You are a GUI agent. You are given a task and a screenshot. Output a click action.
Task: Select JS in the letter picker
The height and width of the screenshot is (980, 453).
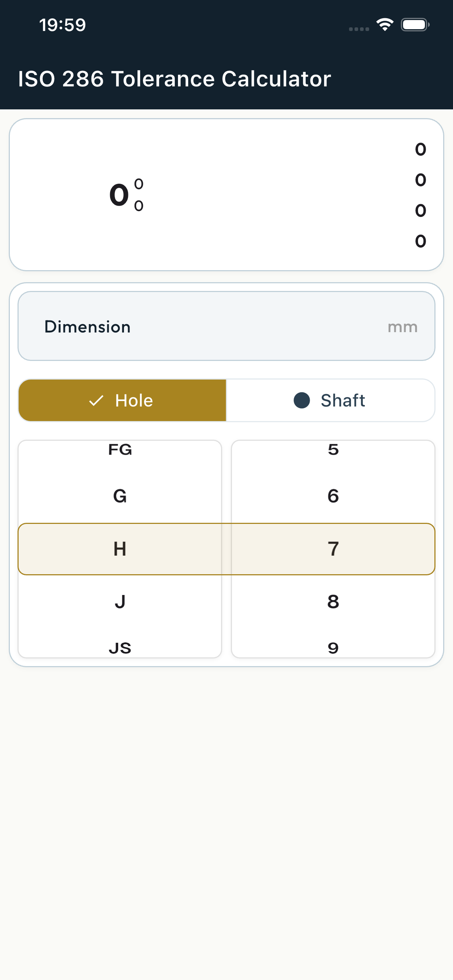[x=120, y=648]
